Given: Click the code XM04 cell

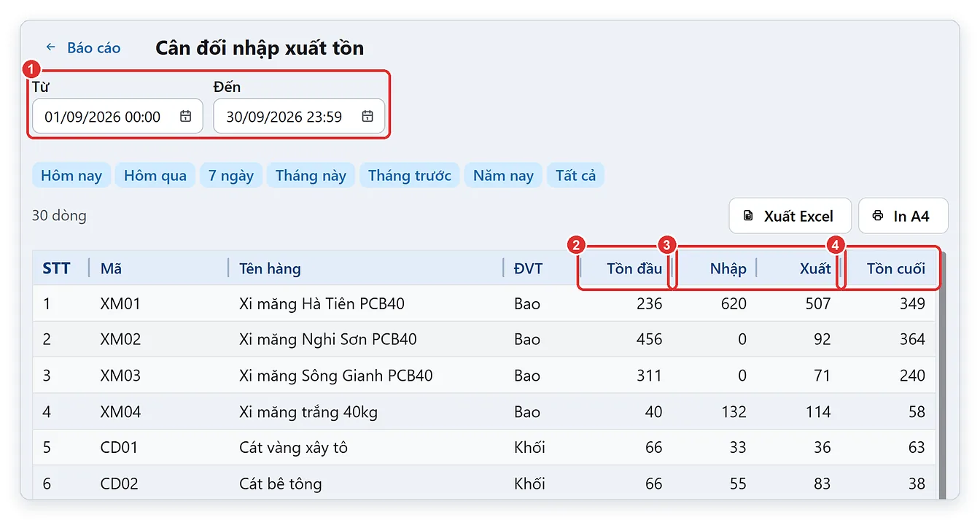Looking at the screenshot, I should pos(120,412).
